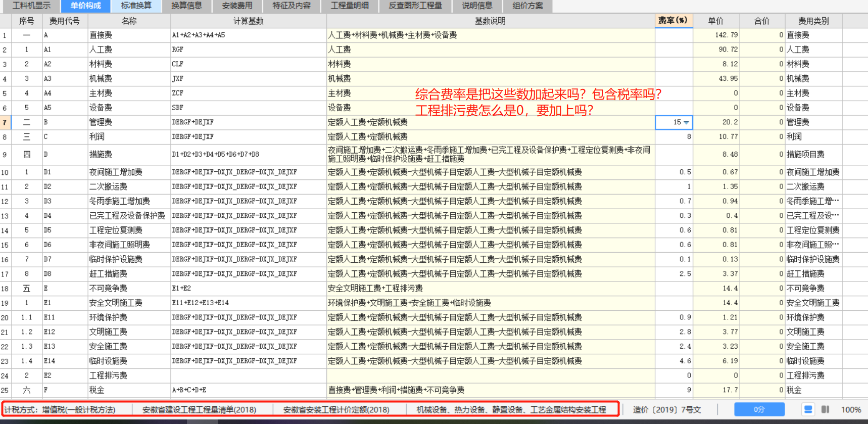Click row number 7 header
Screen dimensions: 868x424
click(x=5, y=122)
